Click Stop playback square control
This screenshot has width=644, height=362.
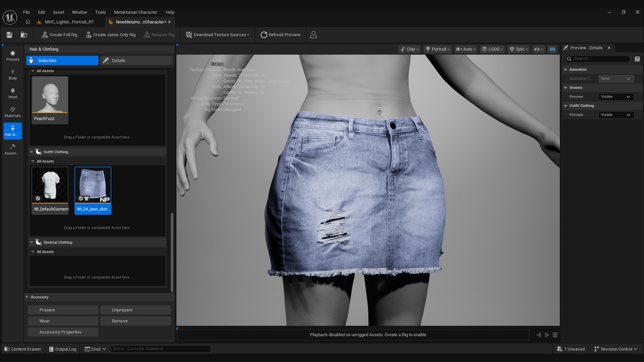[x=555, y=335]
